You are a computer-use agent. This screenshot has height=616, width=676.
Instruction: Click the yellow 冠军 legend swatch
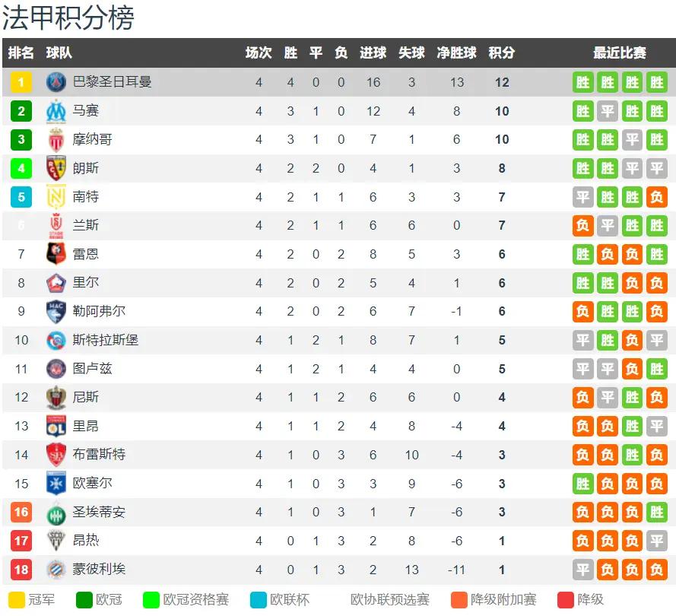[17, 599]
